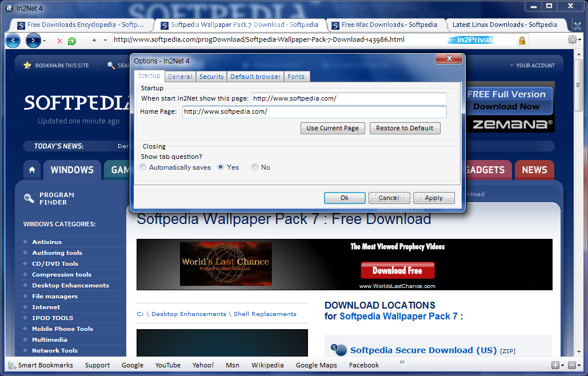Click the Softpedia Secure Download (US) link
The height and width of the screenshot is (376, 588).
point(423,350)
